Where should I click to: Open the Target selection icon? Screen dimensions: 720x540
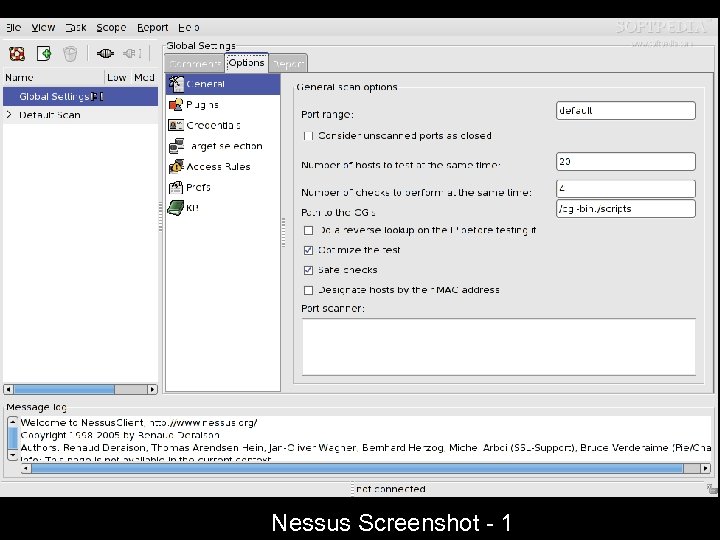tap(176, 146)
